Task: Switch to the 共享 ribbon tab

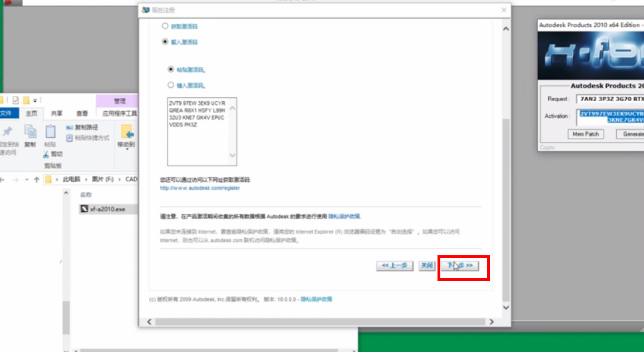Action: 57,113
